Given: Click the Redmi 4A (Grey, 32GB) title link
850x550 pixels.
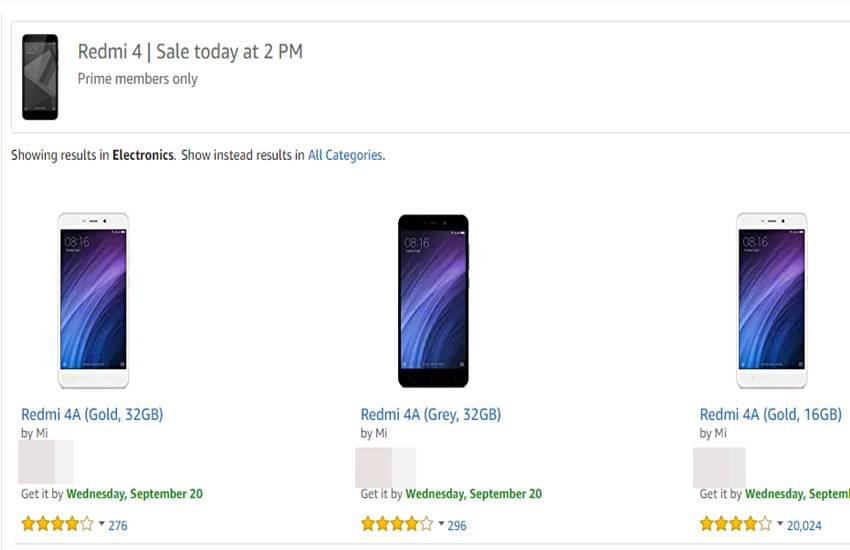Looking at the screenshot, I should 431,414.
